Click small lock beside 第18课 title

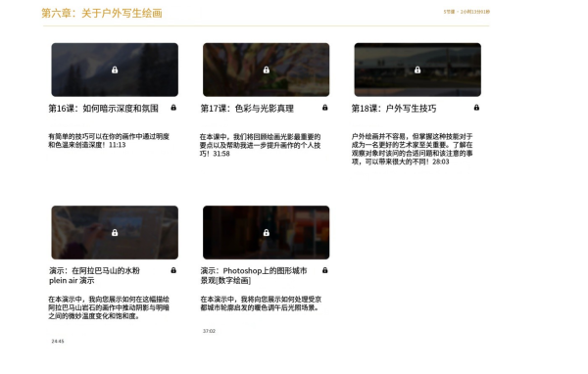pos(476,108)
